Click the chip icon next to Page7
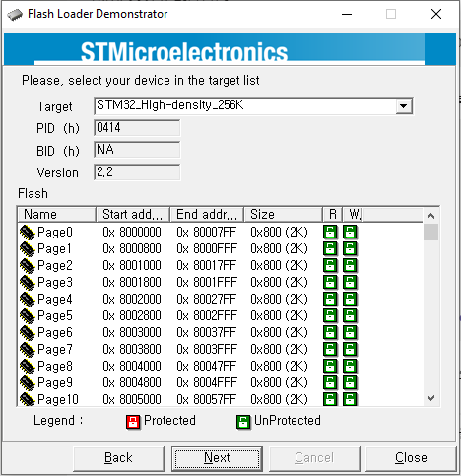 pyautogui.click(x=28, y=350)
